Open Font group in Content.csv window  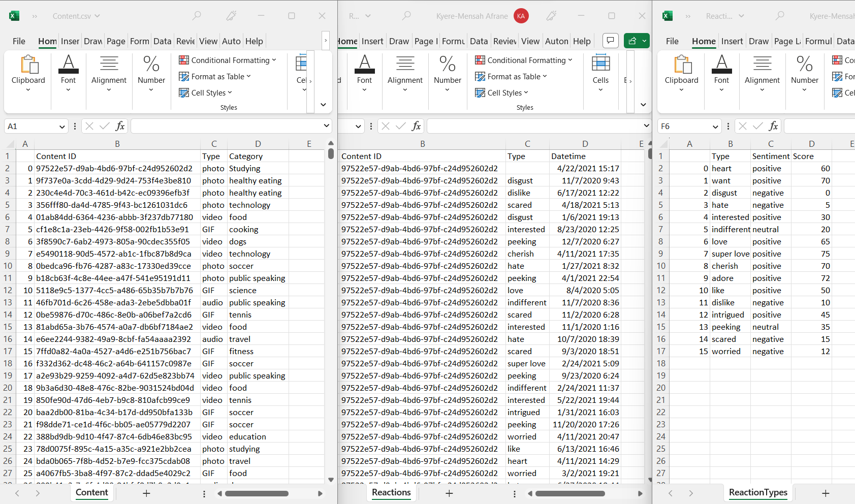[68, 74]
